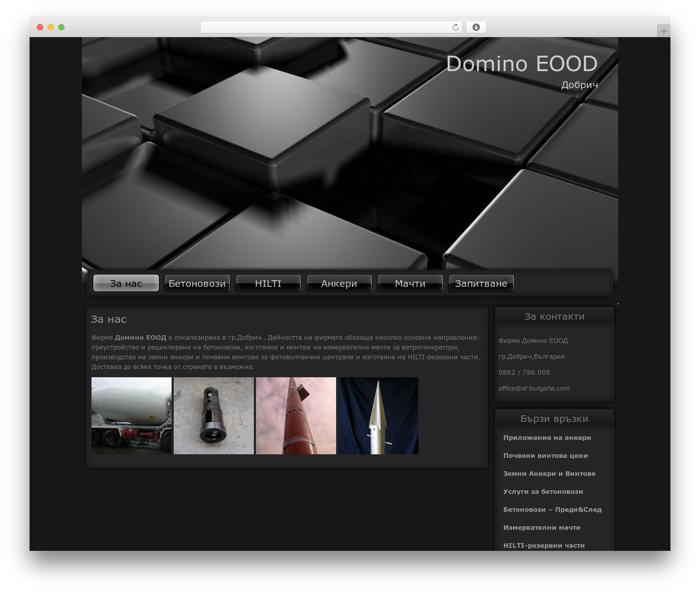700x593 pixels.
Task: Click the За контакти sidebar heading
Action: pyautogui.click(x=555, y=317)
